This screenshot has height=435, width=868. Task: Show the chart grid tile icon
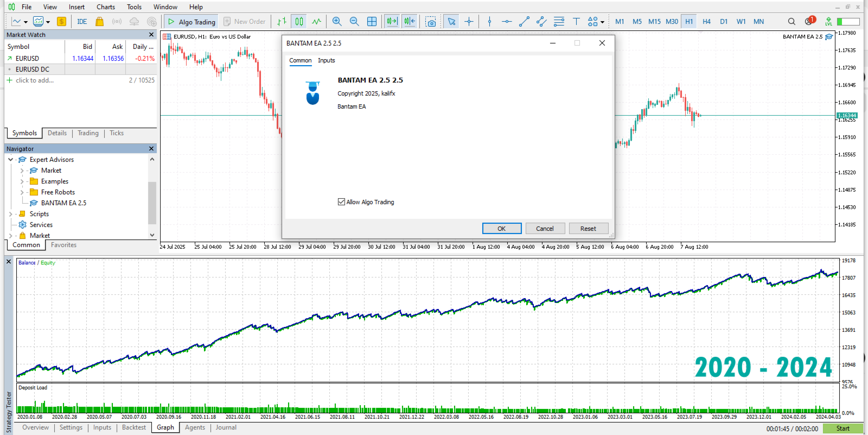[372, 22]
